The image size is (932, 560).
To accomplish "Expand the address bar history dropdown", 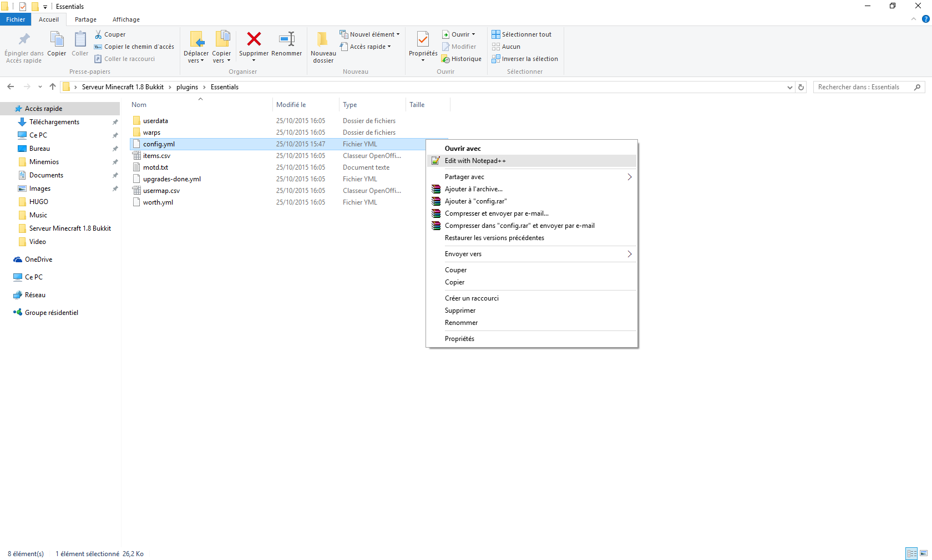I will click(790, 87).
